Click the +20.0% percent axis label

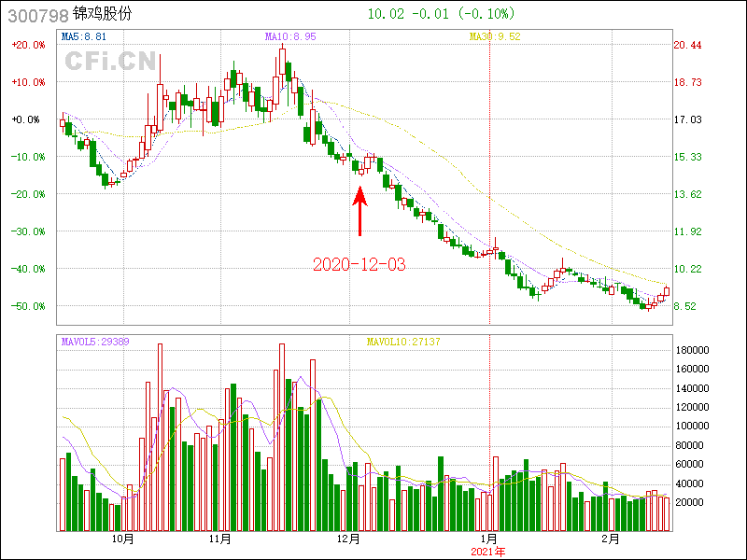(x=27, y=45)
